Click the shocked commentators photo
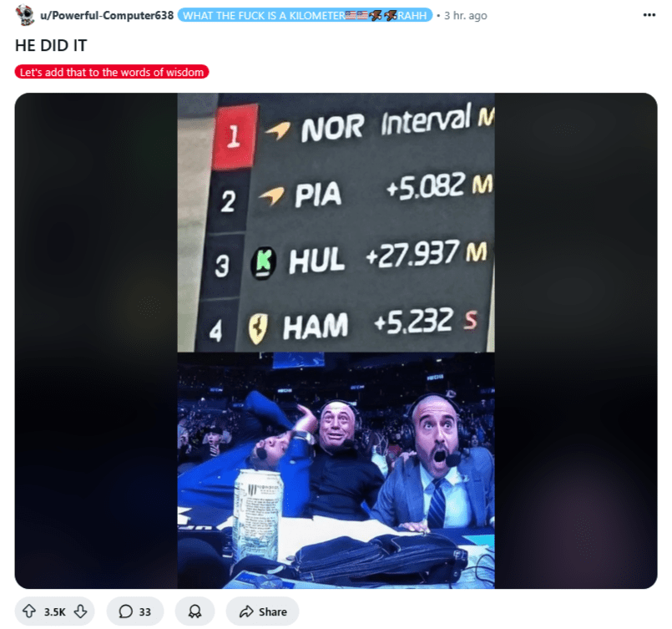 click(x=336, y=470)
